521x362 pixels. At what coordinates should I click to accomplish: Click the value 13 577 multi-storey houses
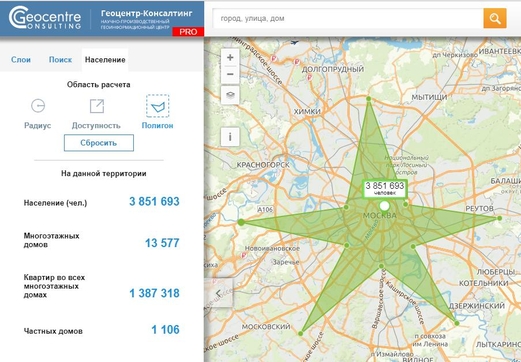pos(162,243)
